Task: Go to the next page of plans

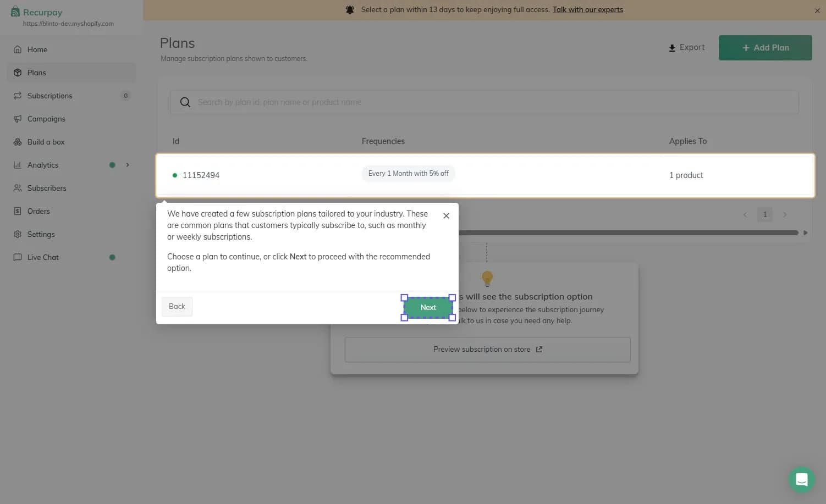Action: [x=785, y=215]
